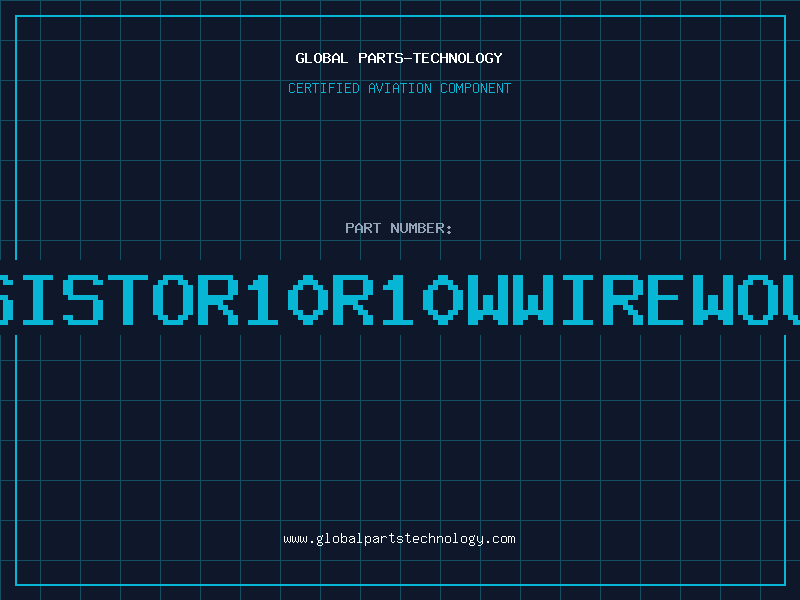Image resolution: width=800 pixels, height=600 pixels.
Task: Click the PART NUMBER: label
Action: [399, 228]
